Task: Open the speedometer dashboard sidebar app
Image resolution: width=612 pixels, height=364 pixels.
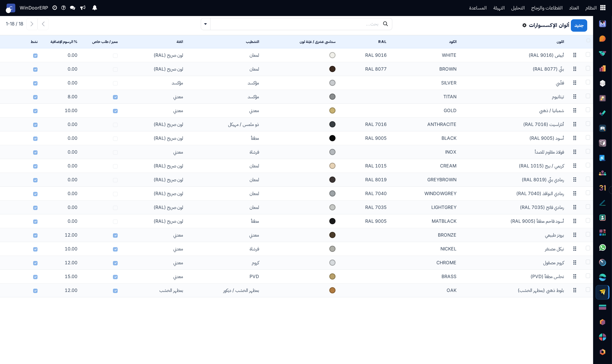Action: coord(602,262)
